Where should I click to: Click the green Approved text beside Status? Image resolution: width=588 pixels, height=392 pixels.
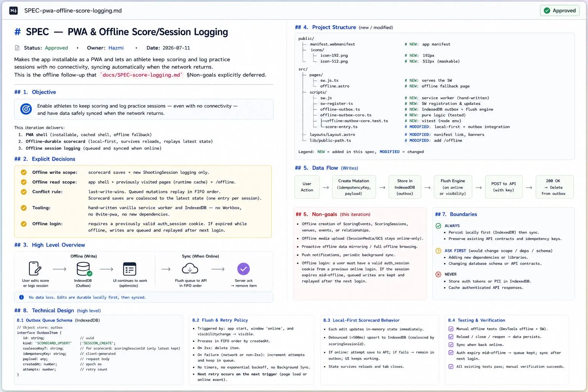[x=56, y=48]
